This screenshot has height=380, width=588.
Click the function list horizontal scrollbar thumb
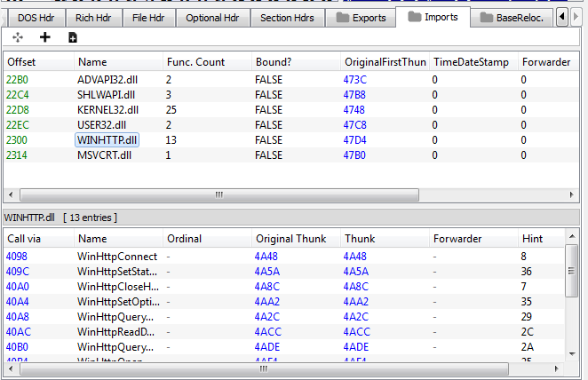pyautogui.click(x=264, y=368)
